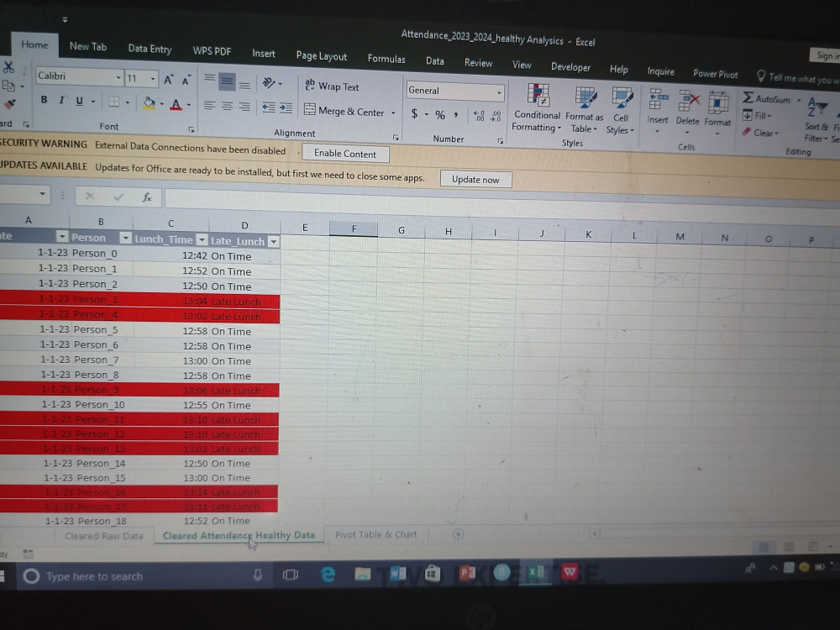This screenshot has width=840, height=630.
Task: Click Decrease Font Size icon
Action: click(186, 81)
